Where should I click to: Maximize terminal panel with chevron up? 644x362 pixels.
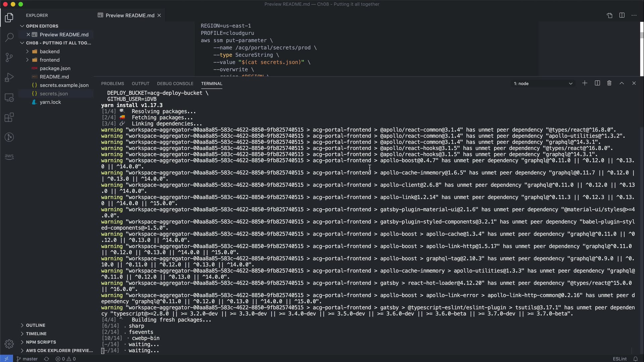tap(622, 83)
